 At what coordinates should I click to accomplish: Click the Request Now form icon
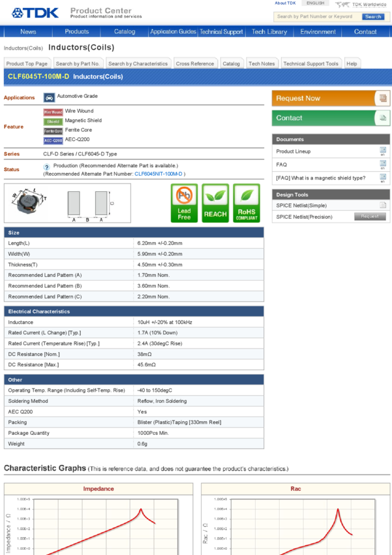pos(383,99)
